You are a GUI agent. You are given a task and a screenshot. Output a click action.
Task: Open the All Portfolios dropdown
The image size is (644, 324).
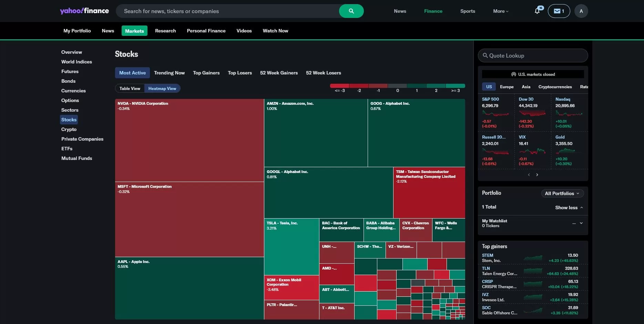pos(562,193)
